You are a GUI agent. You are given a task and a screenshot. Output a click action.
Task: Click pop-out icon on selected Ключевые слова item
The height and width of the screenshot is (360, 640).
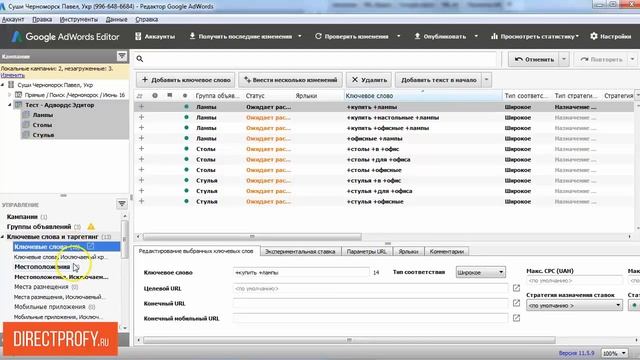pyautogui.click(x=90, y=246)
